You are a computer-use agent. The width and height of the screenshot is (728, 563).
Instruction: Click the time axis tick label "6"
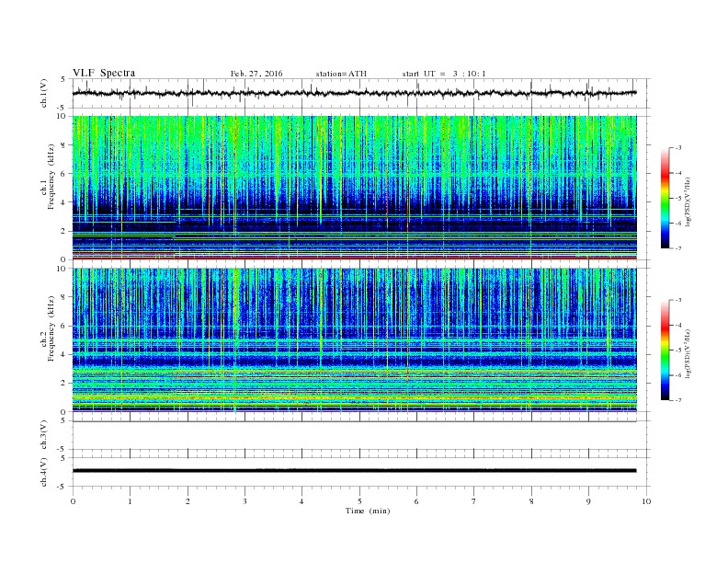click(x=416, y=501)
